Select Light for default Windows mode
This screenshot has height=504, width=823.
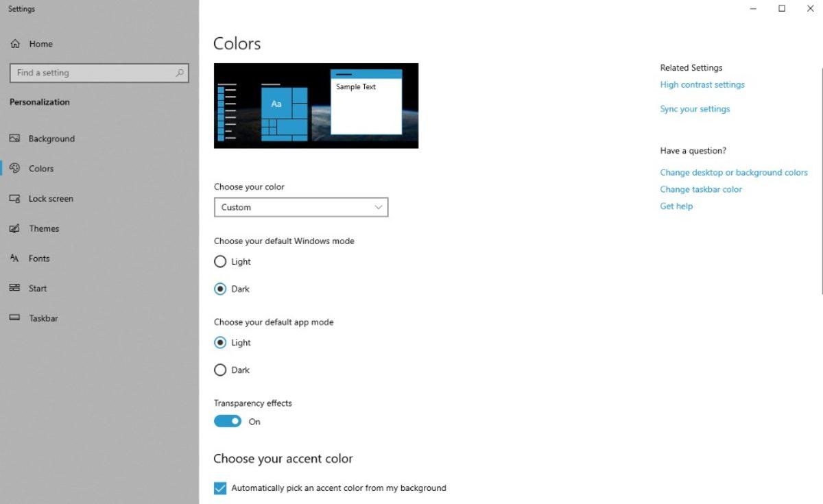click(220, 261)
